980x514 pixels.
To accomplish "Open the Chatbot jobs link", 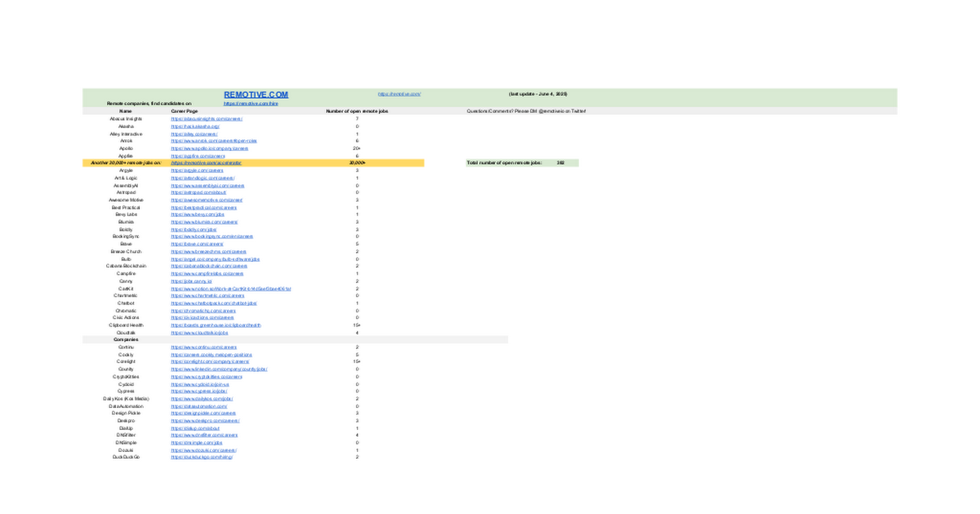I will click(x=213, y=303).
